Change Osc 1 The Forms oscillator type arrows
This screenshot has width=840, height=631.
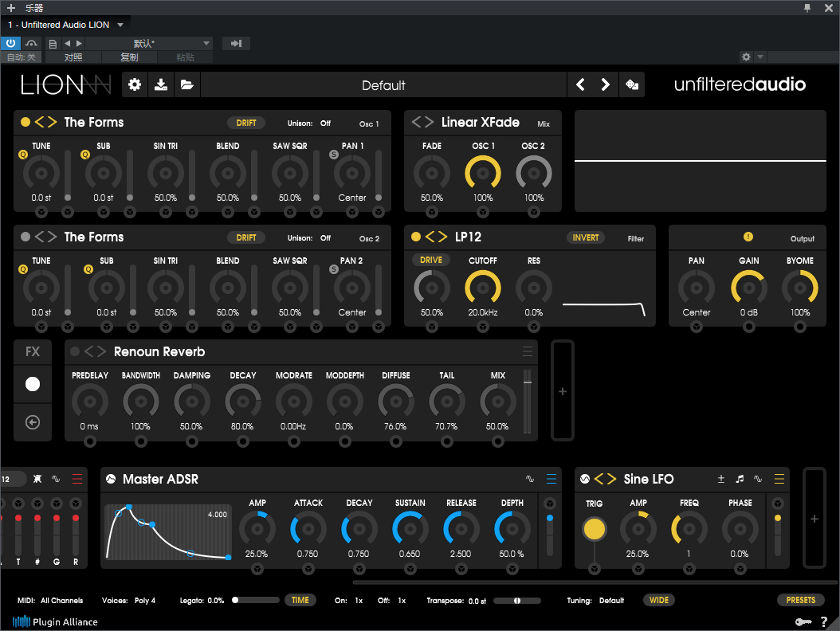click(x=45, y=122)
